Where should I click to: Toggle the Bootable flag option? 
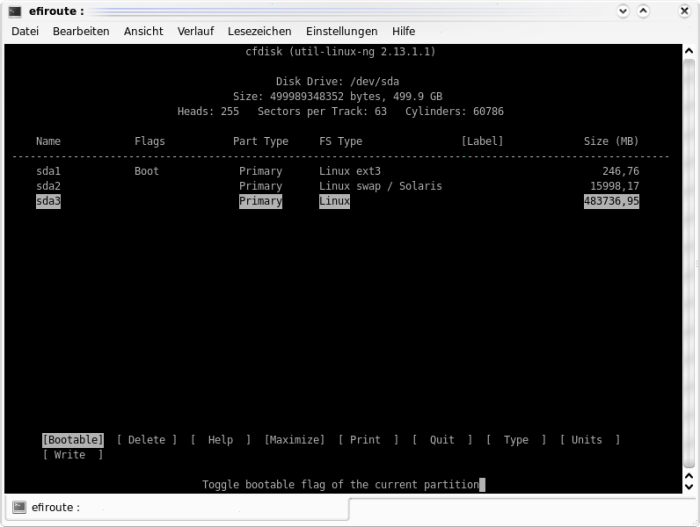tap(73, 440)
